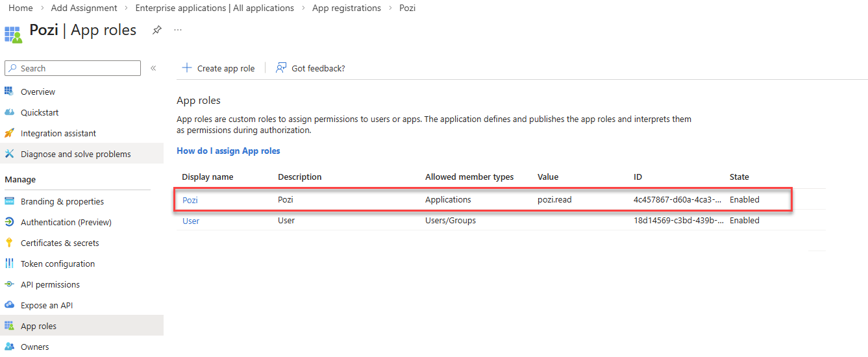Viewport: 868px width, 357px height.
Task: Pin the Pozi App roles page
Action: [x=156, y=30]
